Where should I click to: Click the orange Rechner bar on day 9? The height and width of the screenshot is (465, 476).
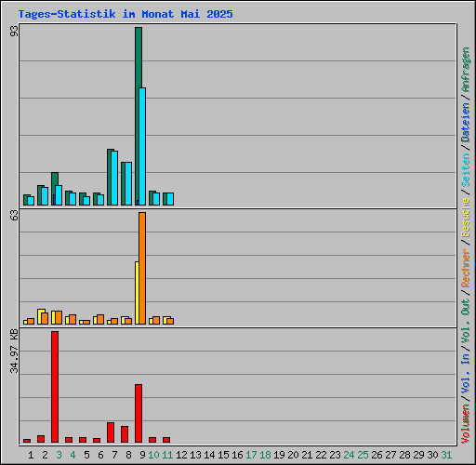(142, 268)
